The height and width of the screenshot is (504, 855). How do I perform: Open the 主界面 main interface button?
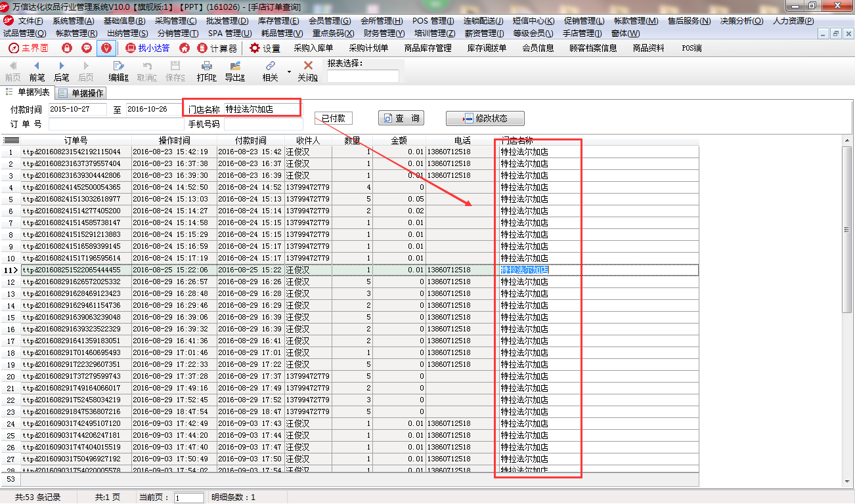pos(28,48)
